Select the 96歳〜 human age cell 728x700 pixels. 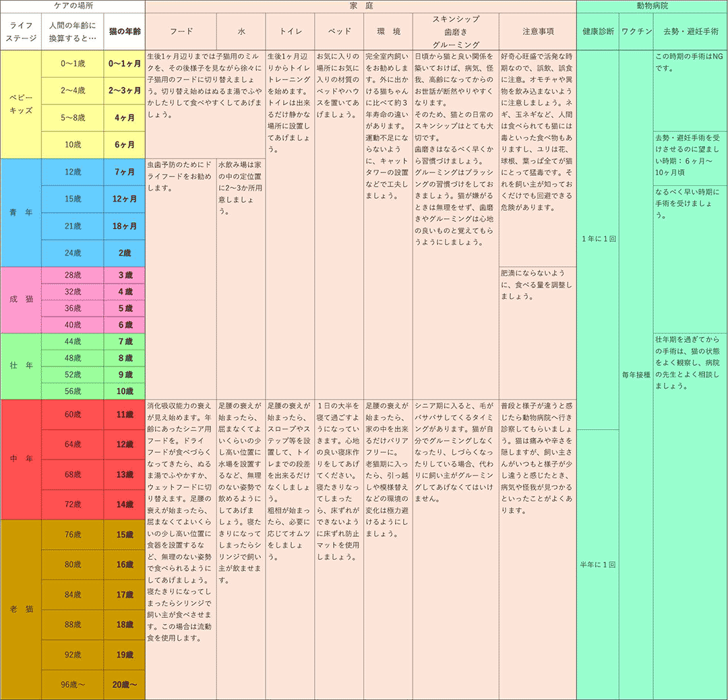coord(73,685)
